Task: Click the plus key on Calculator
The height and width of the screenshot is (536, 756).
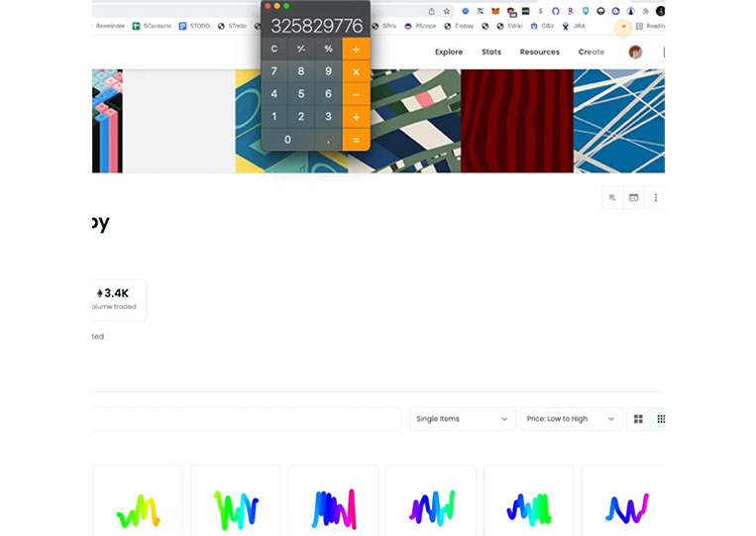Action: (x=356, y=117)
